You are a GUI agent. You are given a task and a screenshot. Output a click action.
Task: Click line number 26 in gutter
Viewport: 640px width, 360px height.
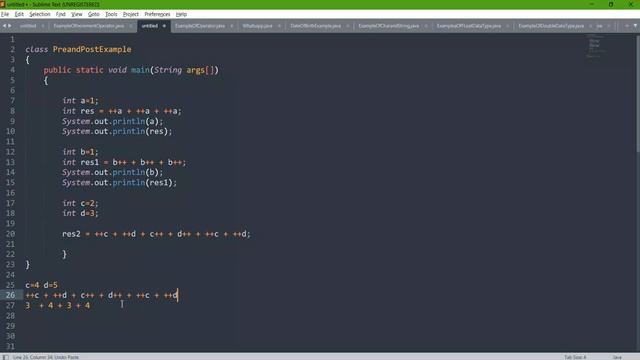click(x=10, y=295)
